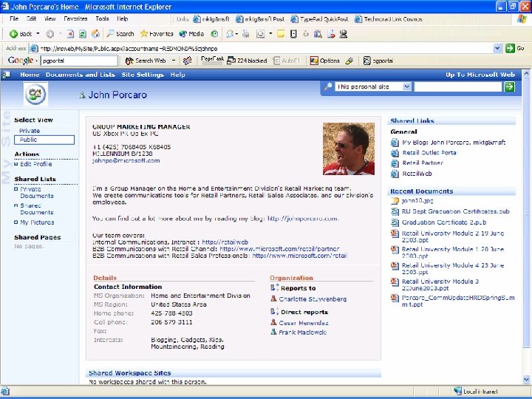Click the green search go arrow
This screenshot has height=399, width=532.
[x=509, y=86]
